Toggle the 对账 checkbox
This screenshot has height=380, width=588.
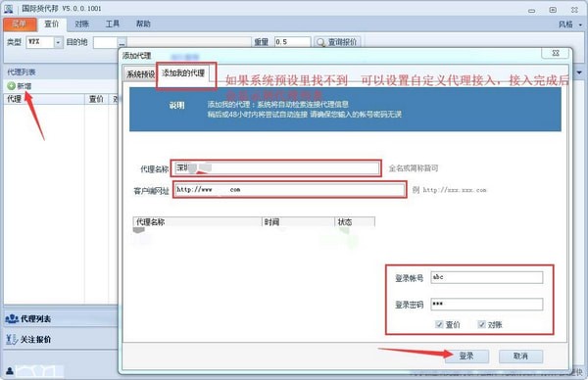tap(481, 324)
